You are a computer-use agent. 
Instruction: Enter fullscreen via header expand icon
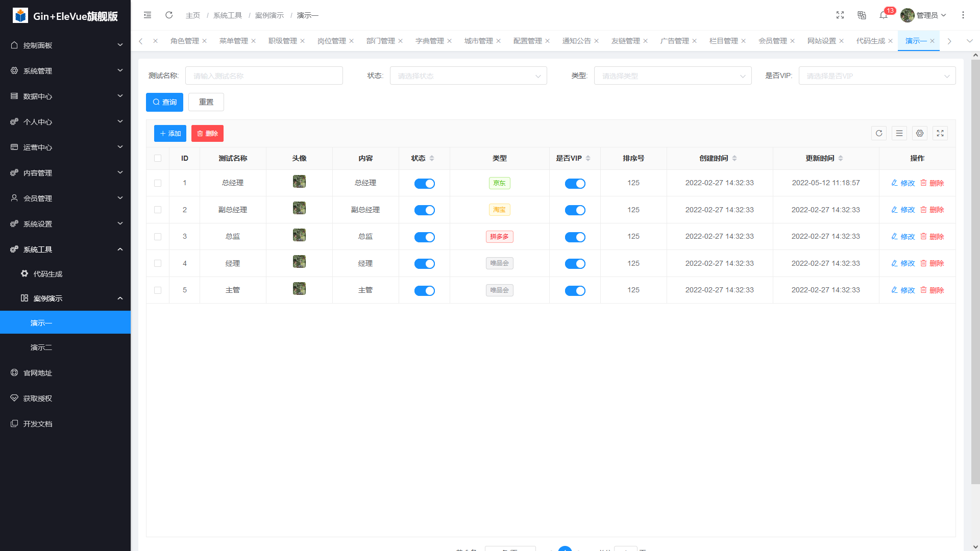point(840,15)
